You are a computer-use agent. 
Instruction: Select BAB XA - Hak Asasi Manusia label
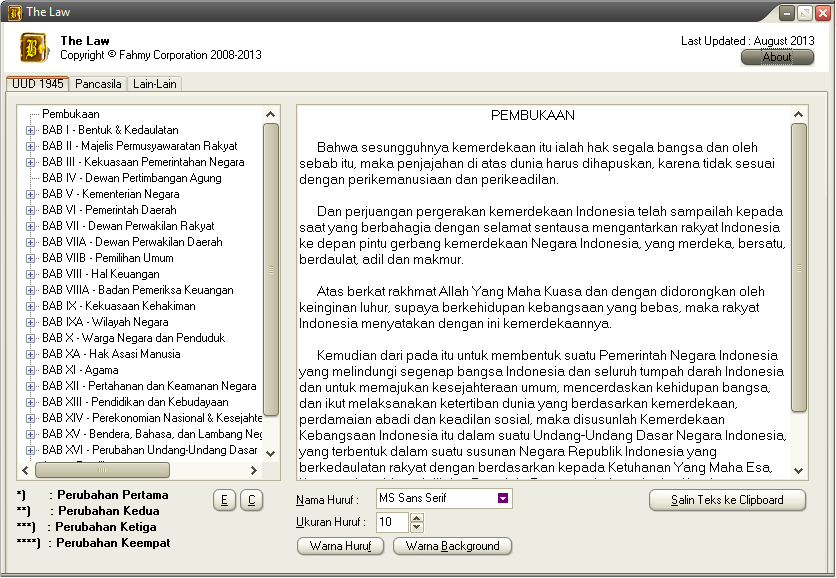coord(111,354)
